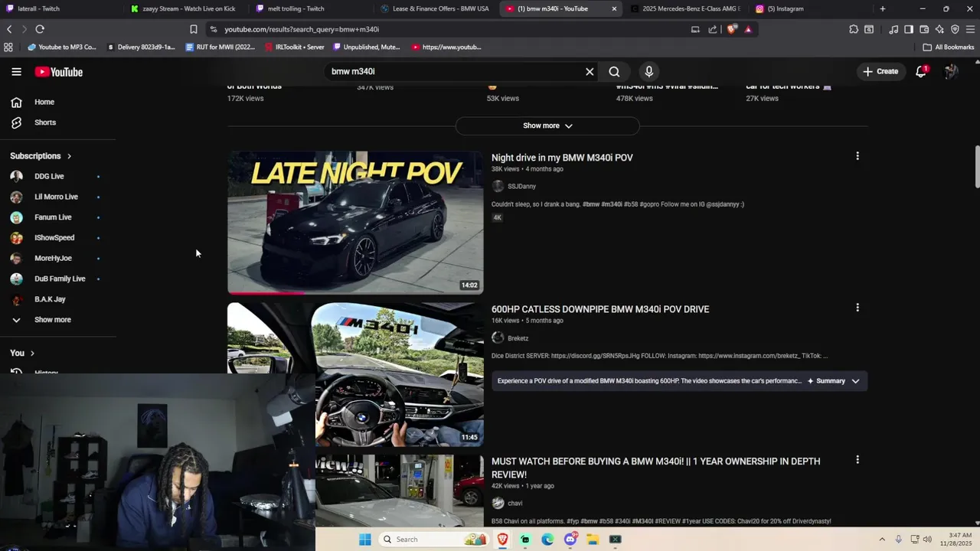Open options for 600HP CATLESS DOWNPIPE video
This screenshot has width=980, height=551.
857,308
